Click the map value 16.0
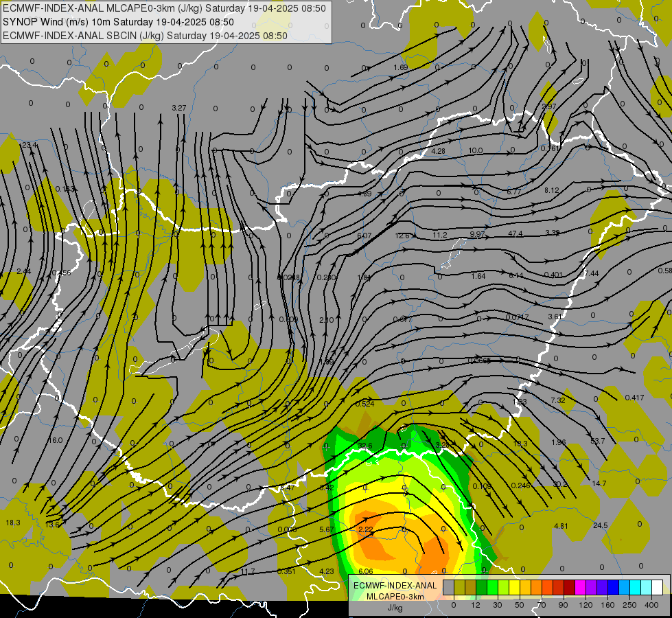 point(56,440)
